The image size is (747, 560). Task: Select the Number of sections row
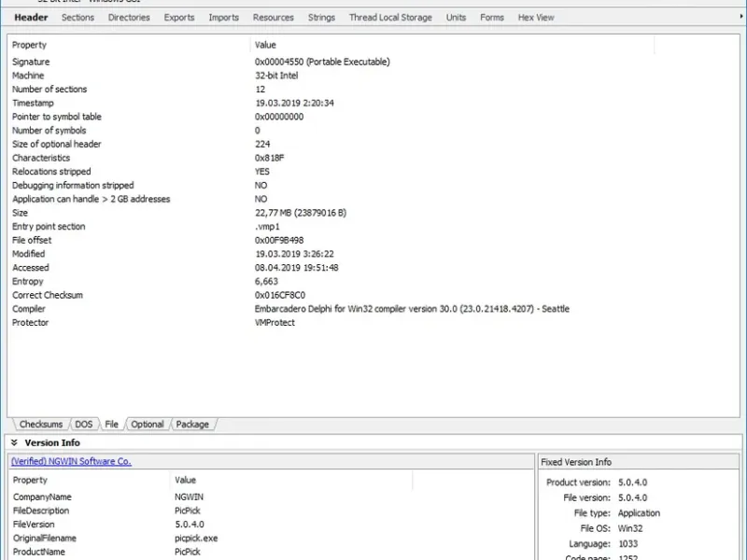point(373,90)
